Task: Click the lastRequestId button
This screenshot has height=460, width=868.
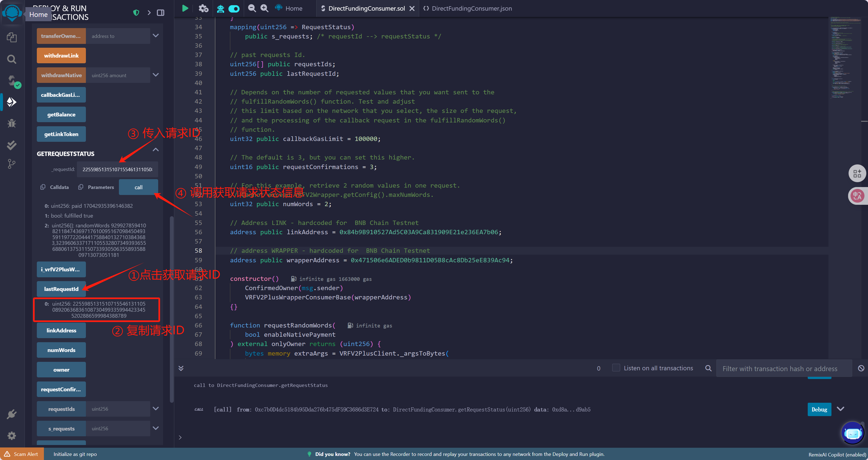Action: click(61, 289)
